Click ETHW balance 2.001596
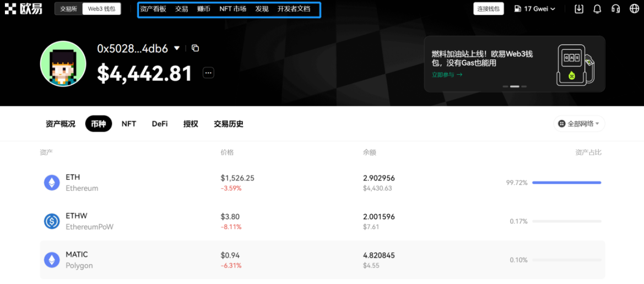This screenshot has height=284, width=644. coord(378,216)
